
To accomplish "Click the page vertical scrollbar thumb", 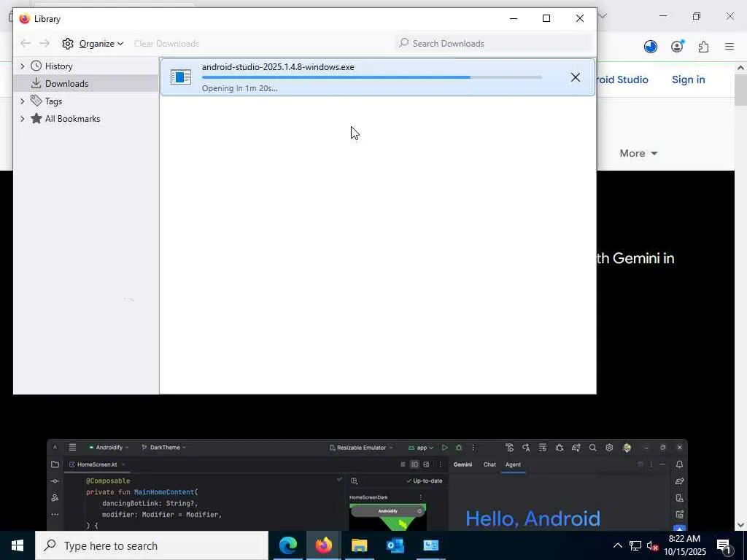I will coord(740,90).
